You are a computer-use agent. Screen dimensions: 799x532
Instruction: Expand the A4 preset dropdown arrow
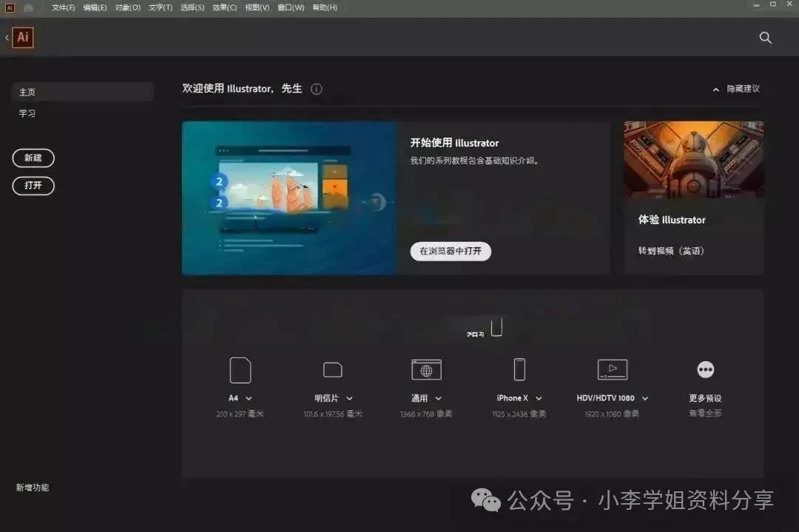tap(249, 399)
